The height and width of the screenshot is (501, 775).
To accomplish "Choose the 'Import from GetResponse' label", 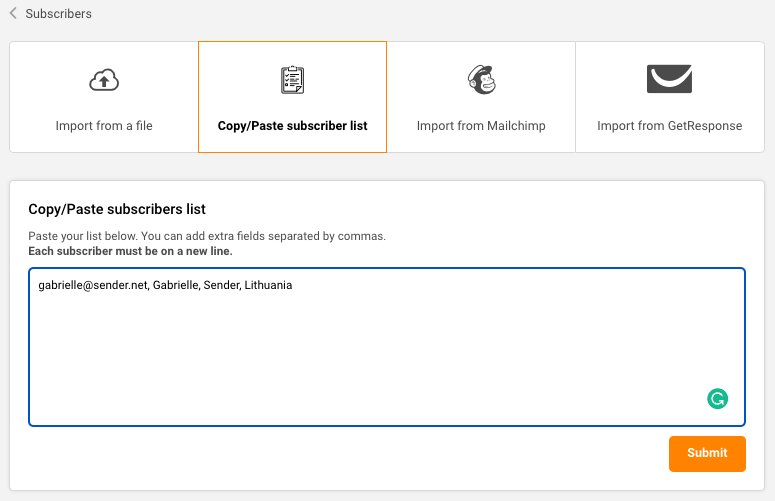I will coord(669,126).
